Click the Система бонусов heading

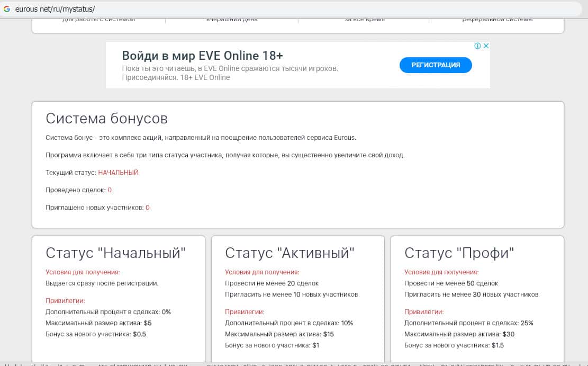(x=106, y=118)
